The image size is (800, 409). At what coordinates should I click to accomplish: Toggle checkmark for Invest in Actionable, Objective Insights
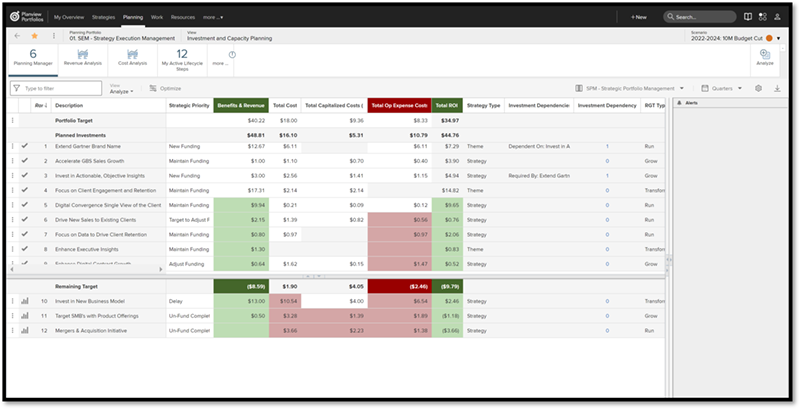24,175
